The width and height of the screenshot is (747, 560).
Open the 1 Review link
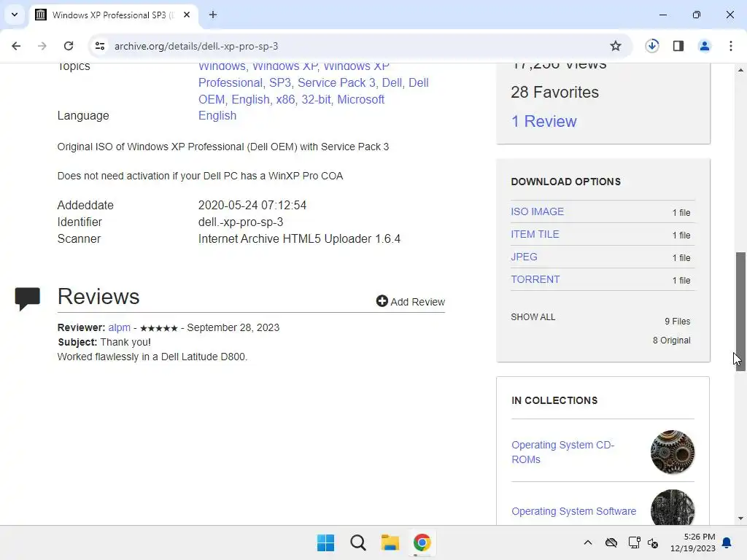543,122
